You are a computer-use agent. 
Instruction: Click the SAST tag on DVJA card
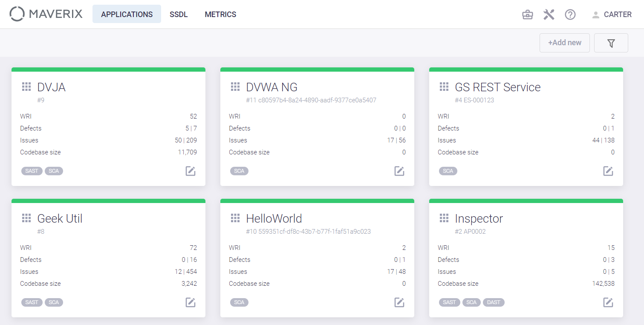click(32, 171)
